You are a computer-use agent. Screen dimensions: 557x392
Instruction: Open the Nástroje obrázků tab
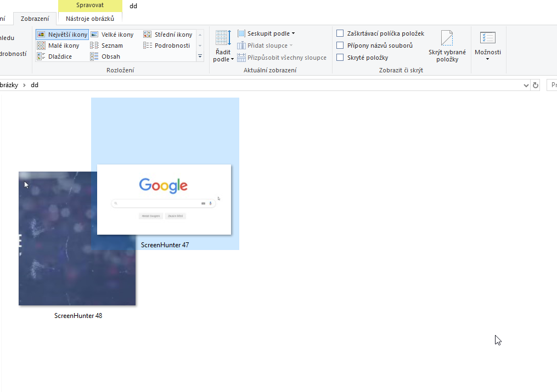pos(90,19)
